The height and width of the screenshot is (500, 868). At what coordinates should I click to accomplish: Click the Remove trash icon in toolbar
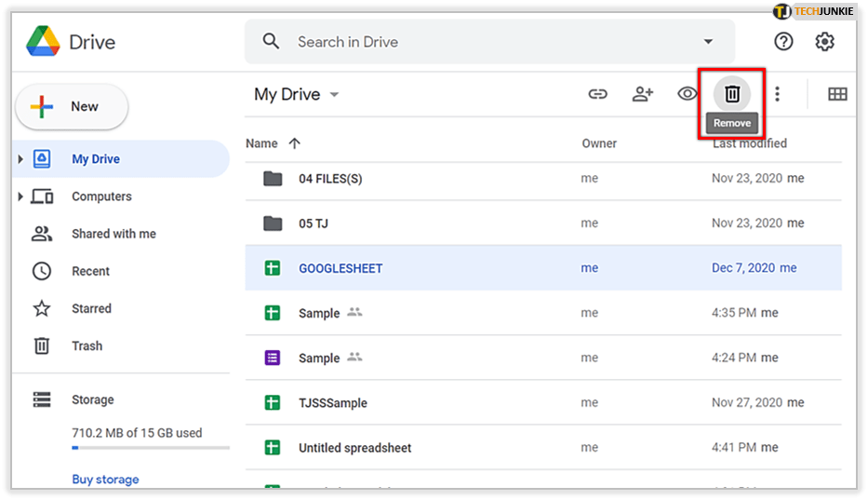point(732,93)
